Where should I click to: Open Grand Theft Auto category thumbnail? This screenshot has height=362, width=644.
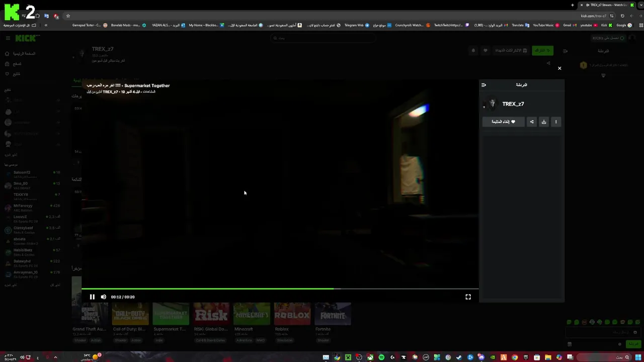click(90, 314)
